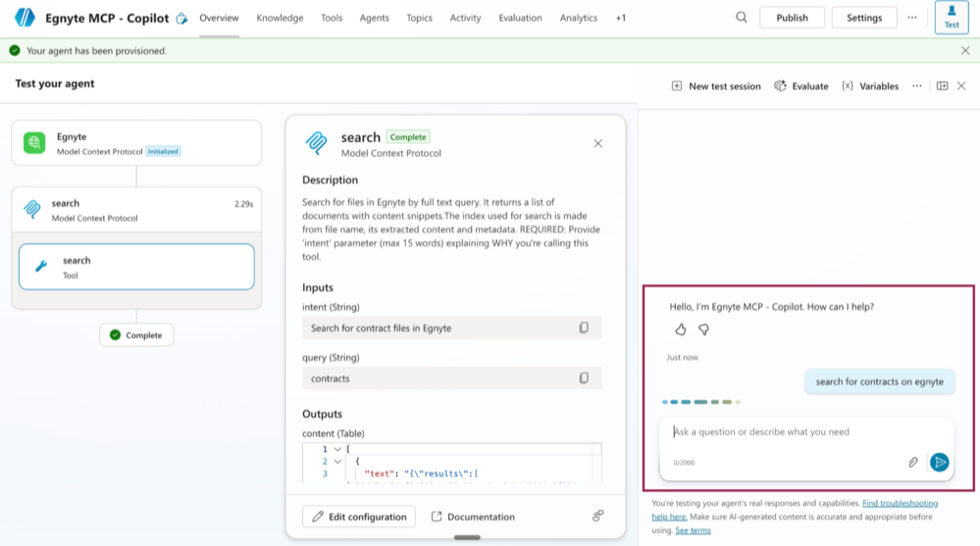Open the Analytics tab
980x546 pixels.
[578, 18]
